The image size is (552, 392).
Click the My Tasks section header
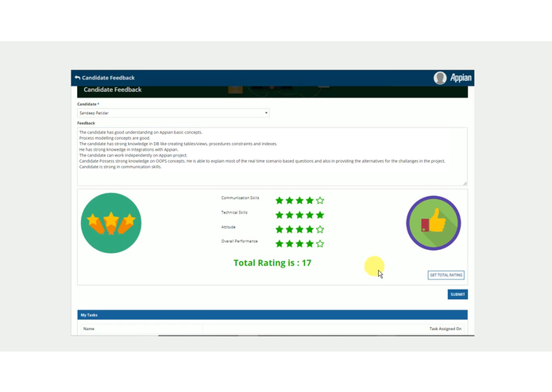(x=272, y=315)
